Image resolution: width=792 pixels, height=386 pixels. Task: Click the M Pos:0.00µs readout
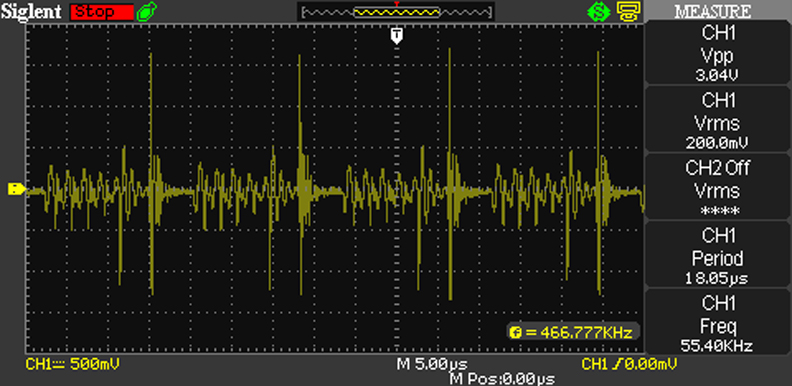pos(502,379)
